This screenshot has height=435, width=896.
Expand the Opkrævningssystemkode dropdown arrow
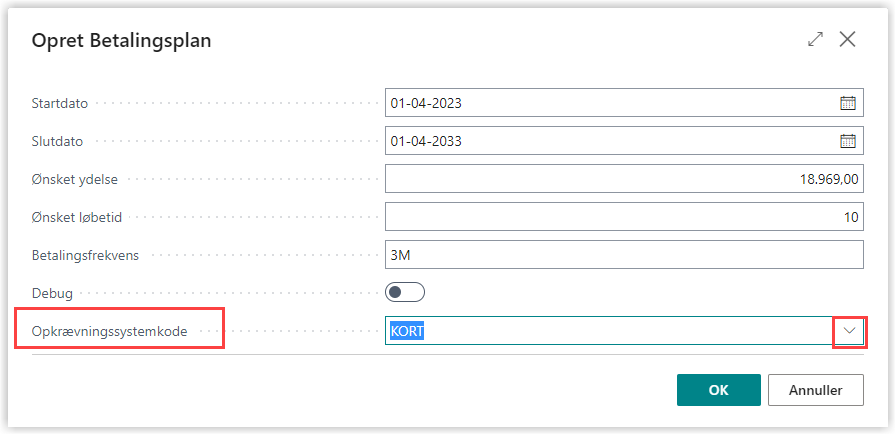tap(849, 331)
